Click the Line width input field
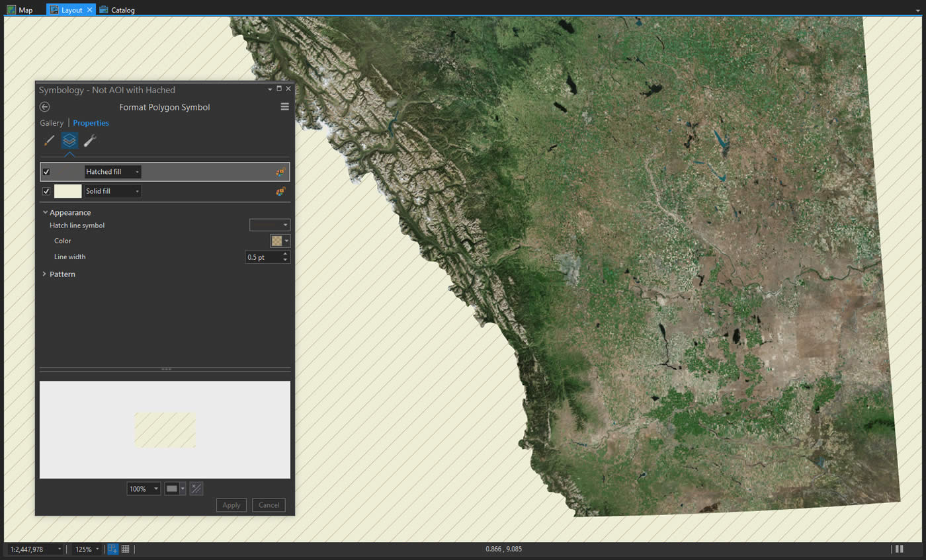 click(263, 257)
